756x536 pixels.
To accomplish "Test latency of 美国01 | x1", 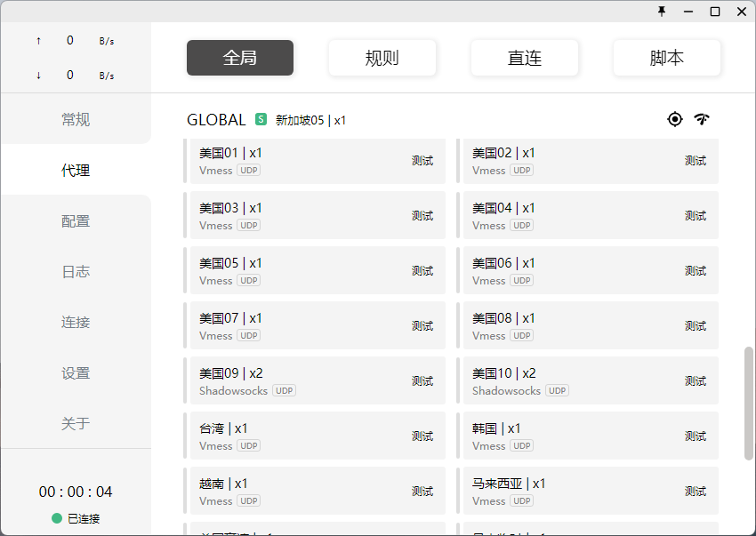I will [422, 161].
